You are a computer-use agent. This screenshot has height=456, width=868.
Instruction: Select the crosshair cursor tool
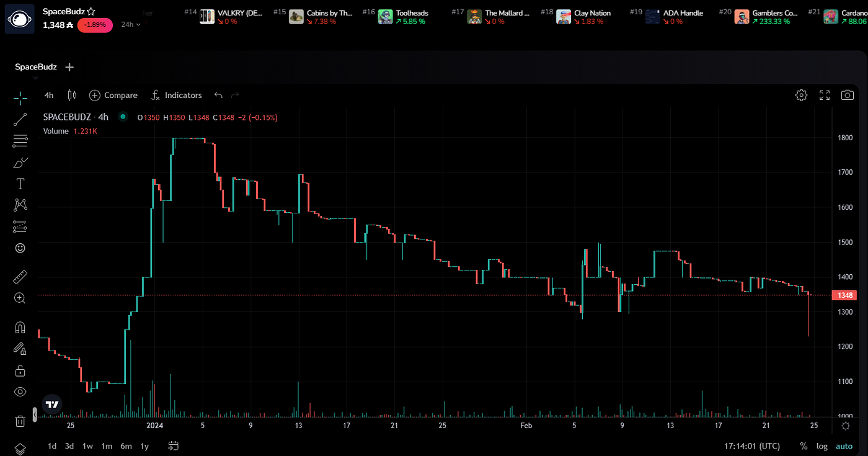20,97
